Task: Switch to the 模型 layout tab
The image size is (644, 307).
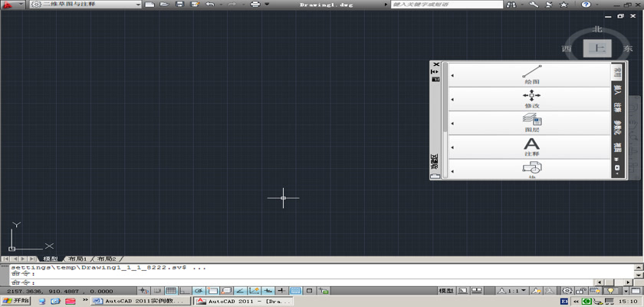Action: (51, 259)
